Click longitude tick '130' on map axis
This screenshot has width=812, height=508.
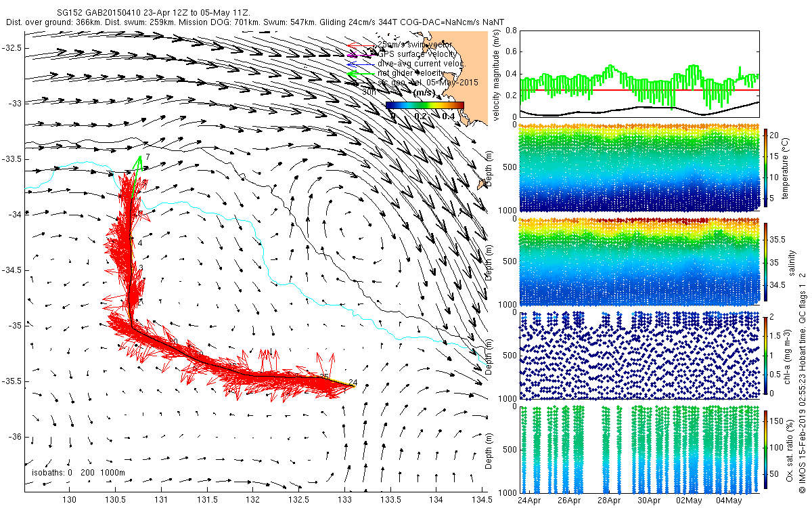(x=69, y=501)
